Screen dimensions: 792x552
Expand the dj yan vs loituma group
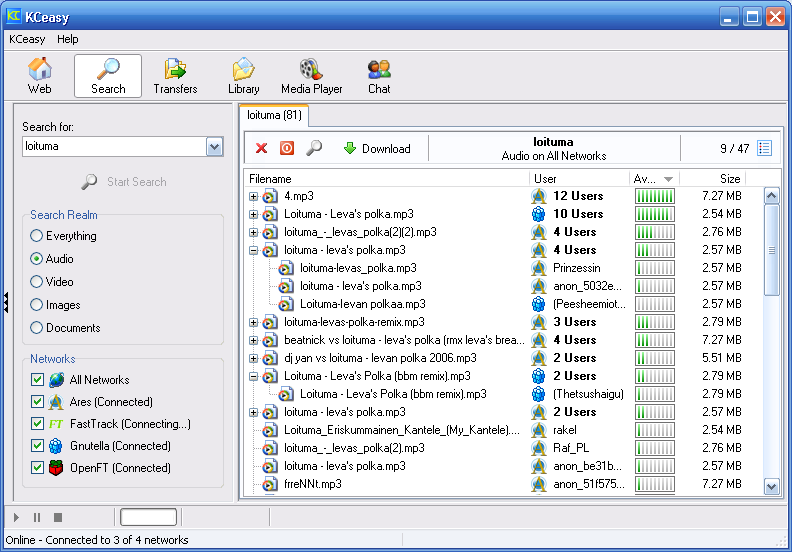click(x=254, y=359)
